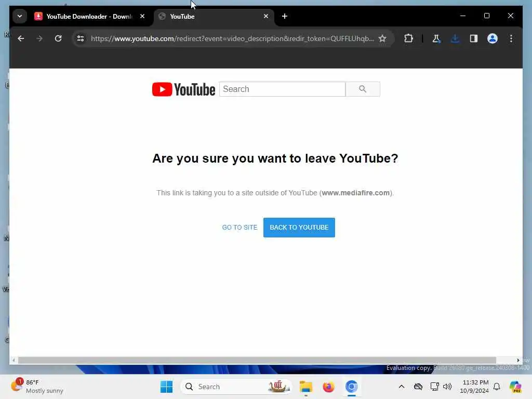
Task: Open Chrome Labs flask icon
Action: (x=436, y=38)
